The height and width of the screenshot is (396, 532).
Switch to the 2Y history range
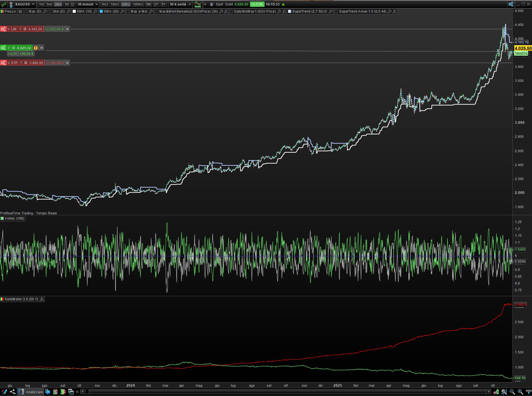156,4
